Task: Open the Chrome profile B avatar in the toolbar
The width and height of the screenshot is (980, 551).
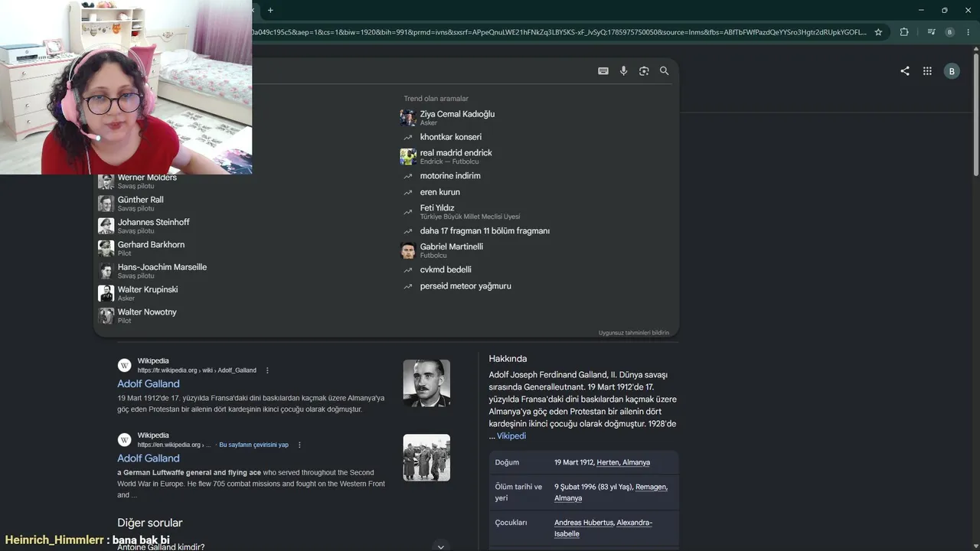Action: click(x=950, y=32)
